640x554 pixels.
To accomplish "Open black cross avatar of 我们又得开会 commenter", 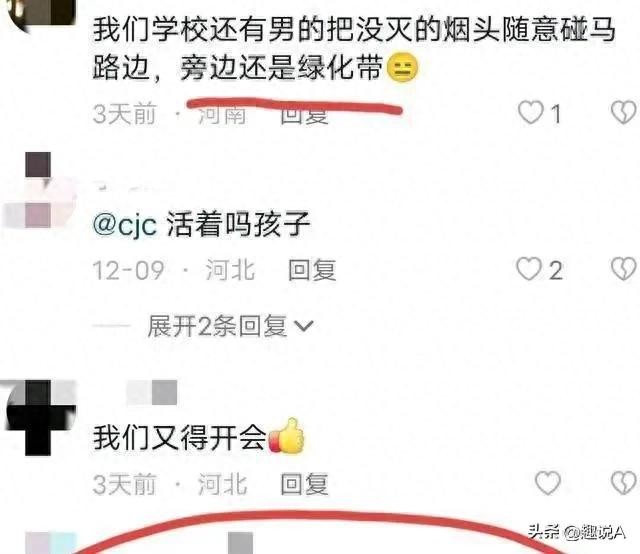I will click(x=38, y=418).
